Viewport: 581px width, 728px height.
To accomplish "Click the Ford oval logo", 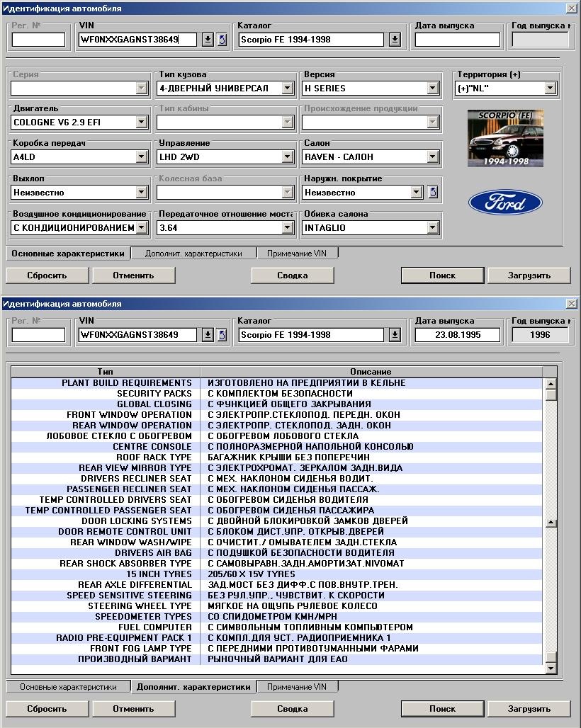I will [505, 203].
